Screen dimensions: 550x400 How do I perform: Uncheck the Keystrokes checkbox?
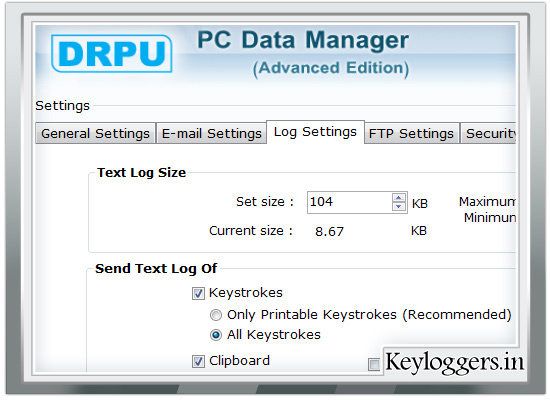(x=198, y=293)
